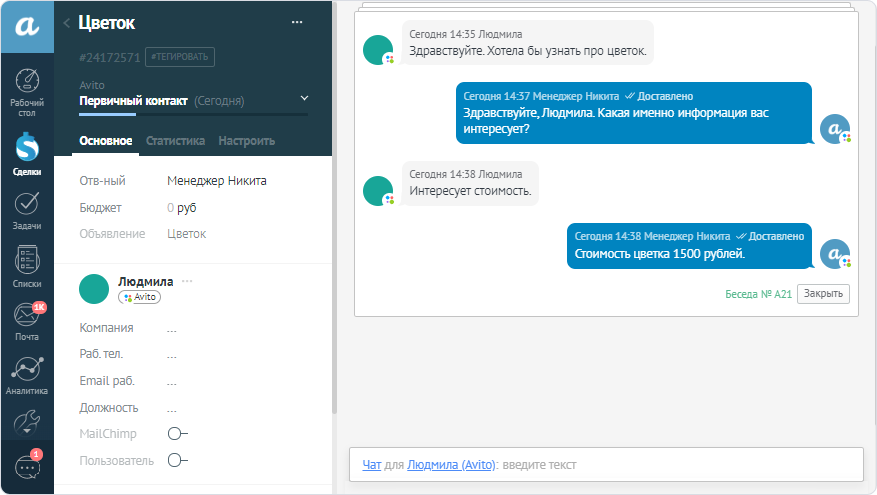877x495 pixels.
Task: Open the Рабочий стол dashboard icon
Action: pyautogui.click(x=27, y=90)
